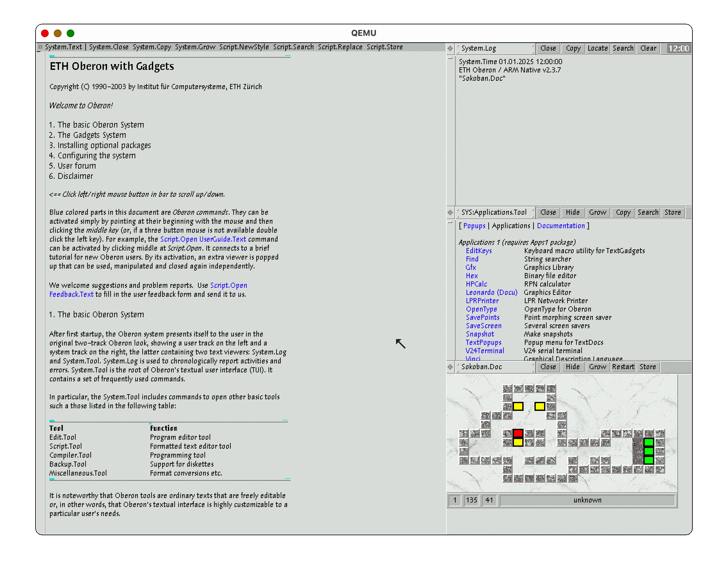Screen dimensions: 728x582
Task: Click the Applications.Tool viewer handle diamond icon
Action: click(450, 212)
